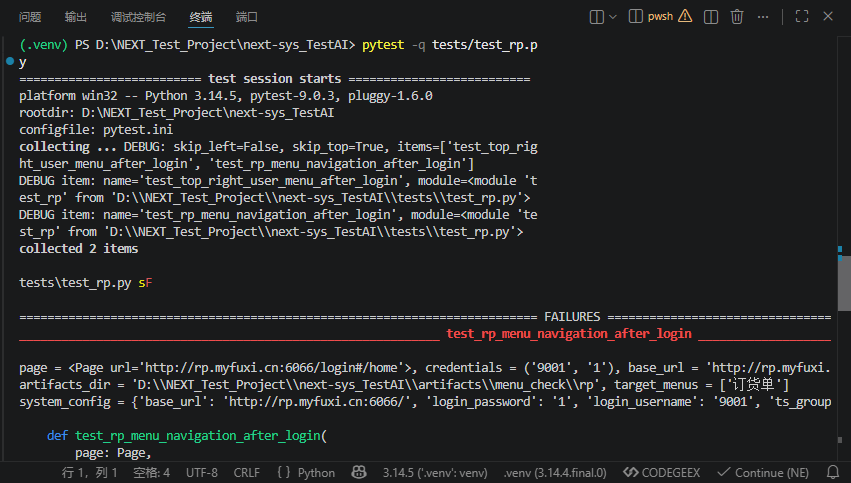Image resolution: width=851 pixels, height=483 pixels.
Task: Select the 终端 tab
Action: click(x=201, y=17)
